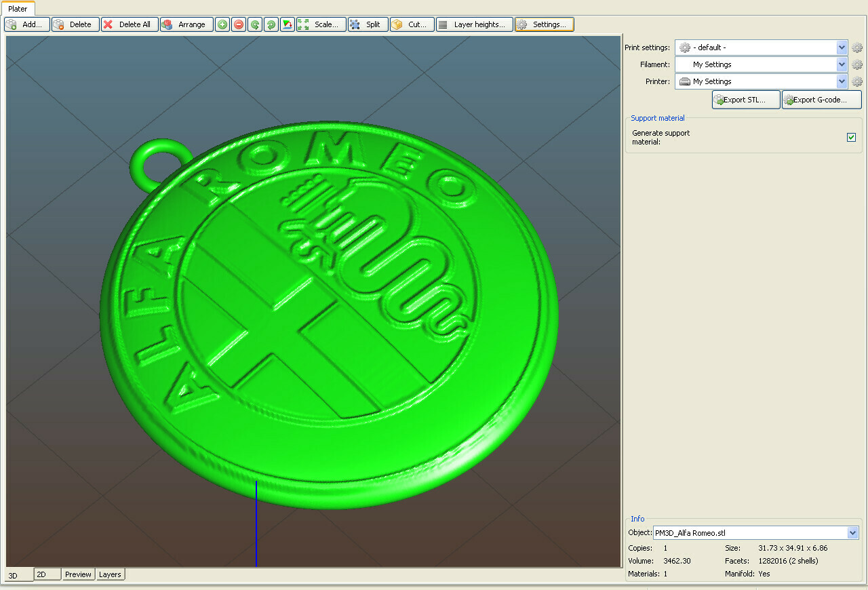This screenshot has width=868, height=590.
Task: Click the rotate face to bed icon
Action: (288, 24)
